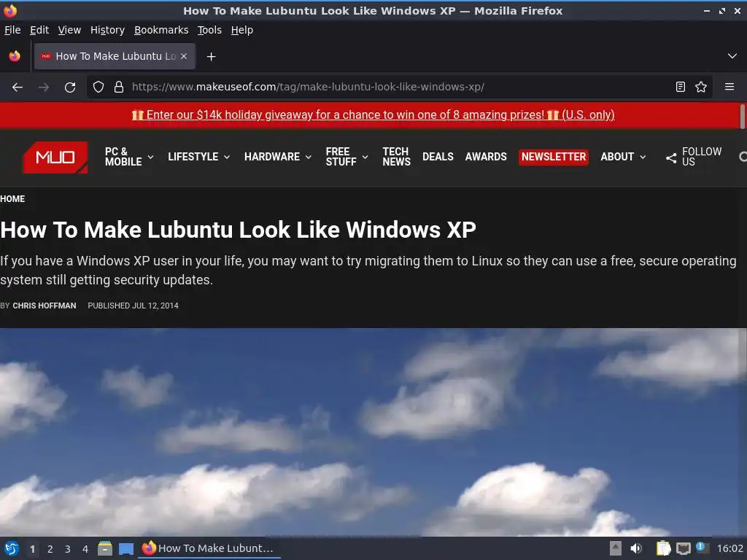The width and height of the screenshot is (747, 560).
Task: Click the show desktop icon in taskbar
Action: tap(126, 549)
